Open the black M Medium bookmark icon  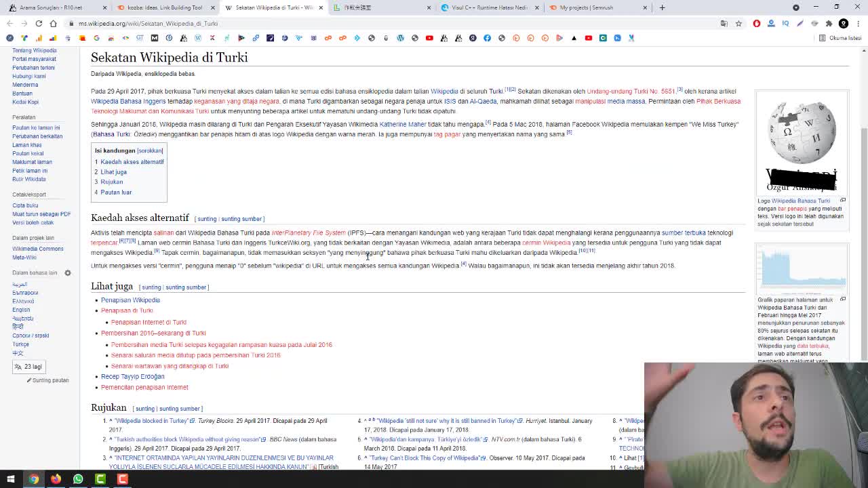click(x=154, y=38)
